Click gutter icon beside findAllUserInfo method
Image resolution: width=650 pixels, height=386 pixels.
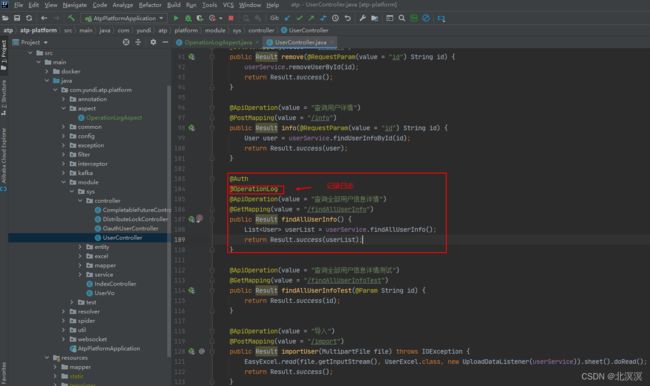point(192,219)
